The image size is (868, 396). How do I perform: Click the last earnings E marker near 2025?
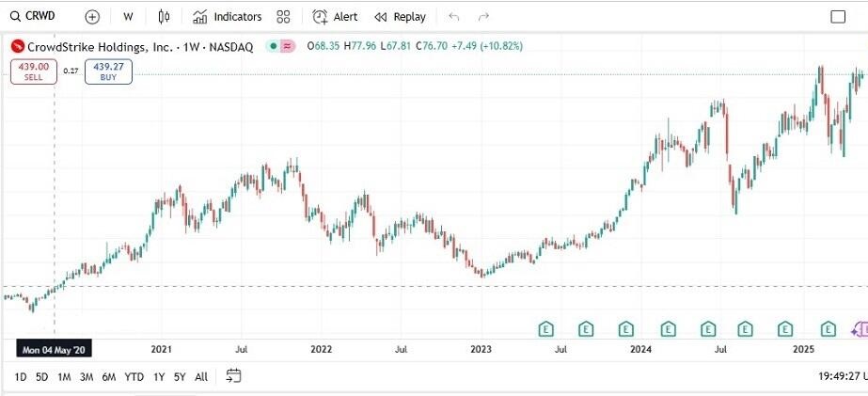pyautogui.click(x=828, y=328)
